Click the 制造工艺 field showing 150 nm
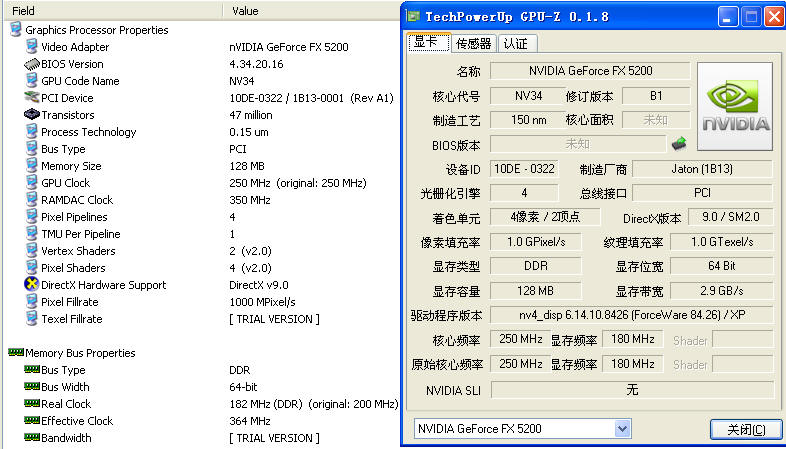Screen dimensions: 786x449 528,120
